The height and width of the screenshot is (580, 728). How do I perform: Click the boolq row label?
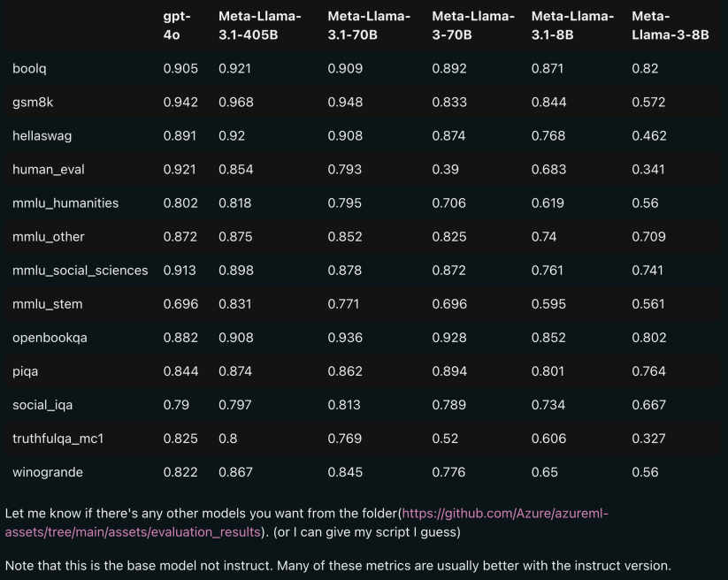31,68
